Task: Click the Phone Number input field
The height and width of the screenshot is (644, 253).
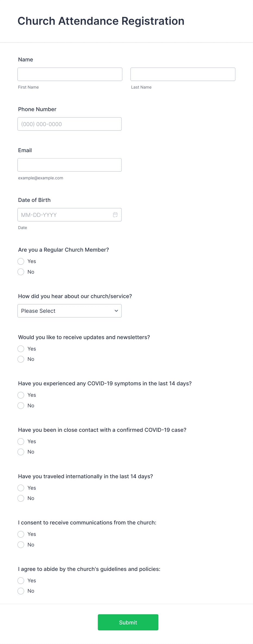Action: coord(69,124)
